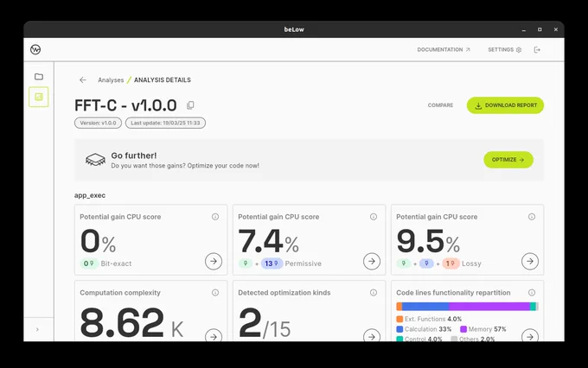Click green badge in Permissive card
The height and width of the screenshot is (368, 588).
[x=246, y=263]
